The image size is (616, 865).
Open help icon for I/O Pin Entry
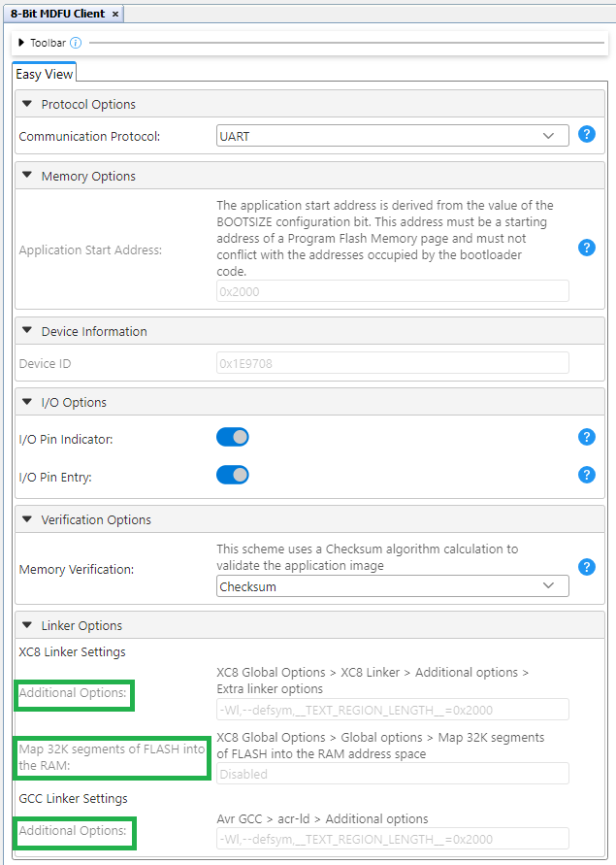[586, 475]
